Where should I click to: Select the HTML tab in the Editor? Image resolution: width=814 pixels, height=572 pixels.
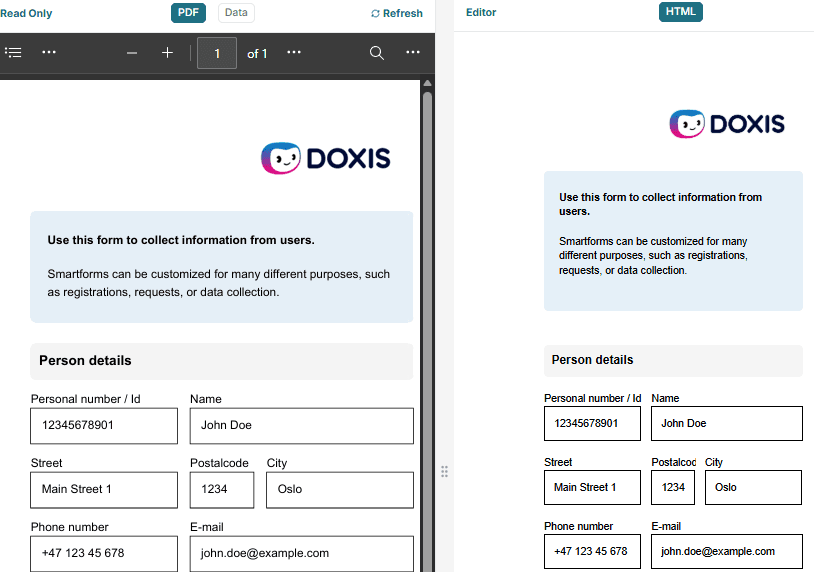681,11
